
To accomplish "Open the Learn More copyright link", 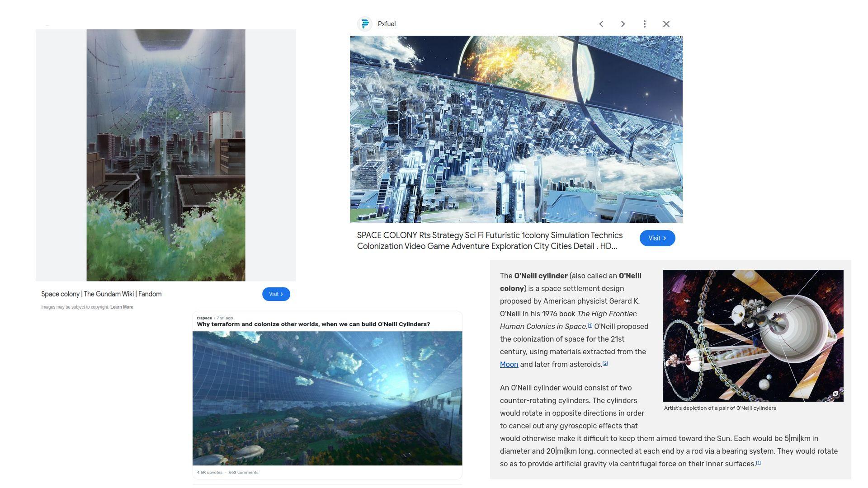I will pos(122,307).
